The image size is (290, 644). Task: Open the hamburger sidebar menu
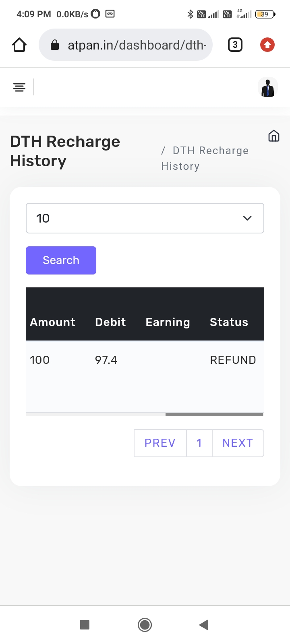[x=19, y=87]
